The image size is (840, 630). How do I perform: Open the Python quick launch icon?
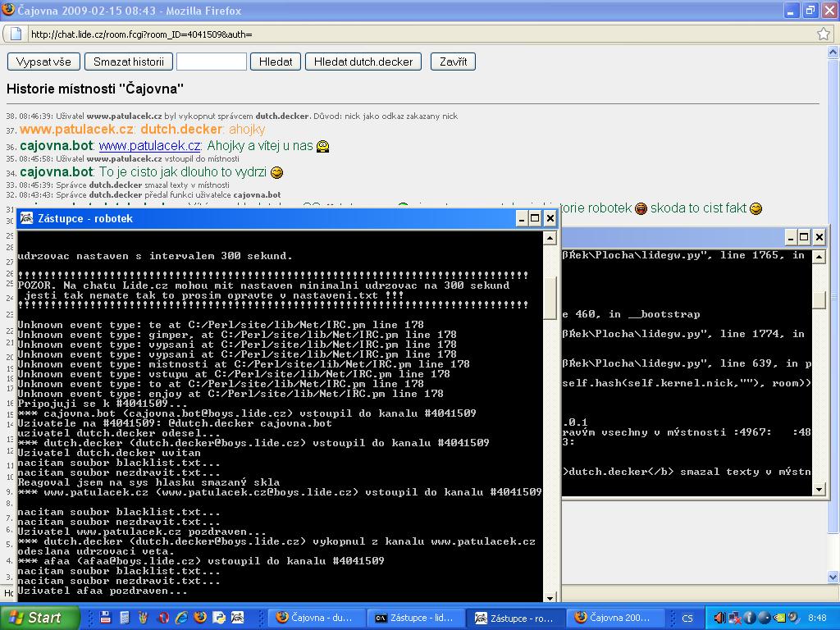[218, 618]
